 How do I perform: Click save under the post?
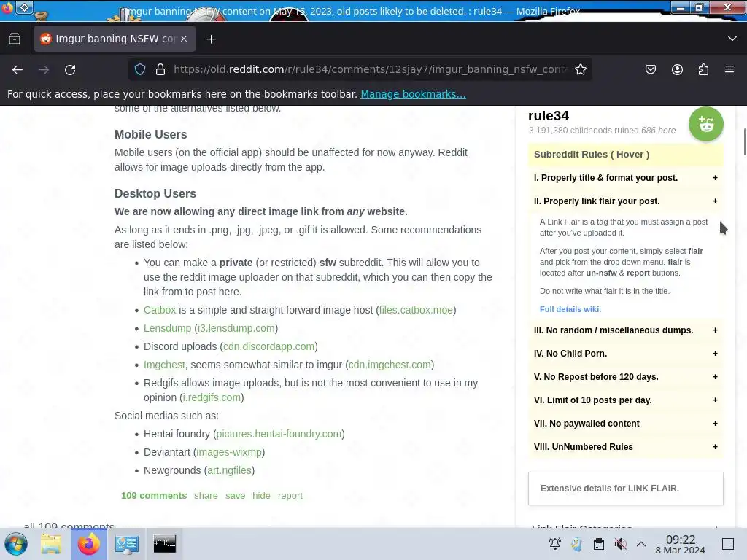coord(236,496)
